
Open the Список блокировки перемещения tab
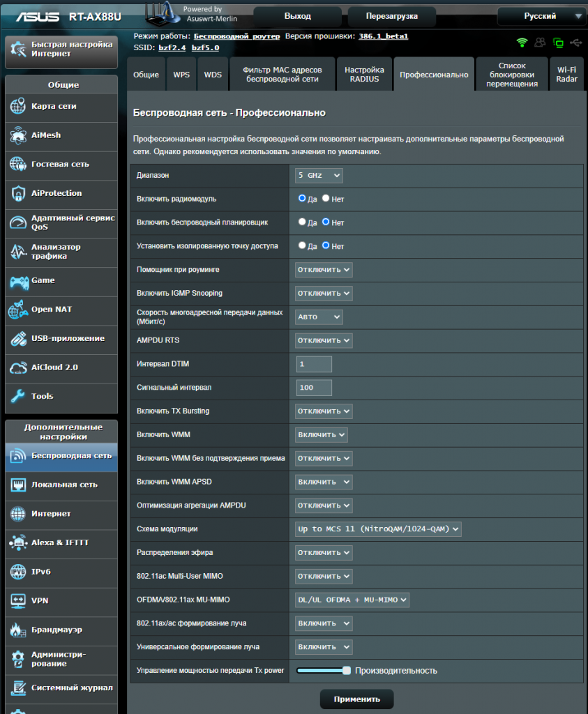512,74
